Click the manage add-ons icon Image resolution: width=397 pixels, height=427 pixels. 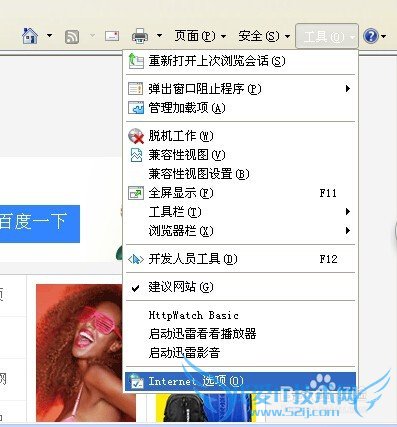136,108
